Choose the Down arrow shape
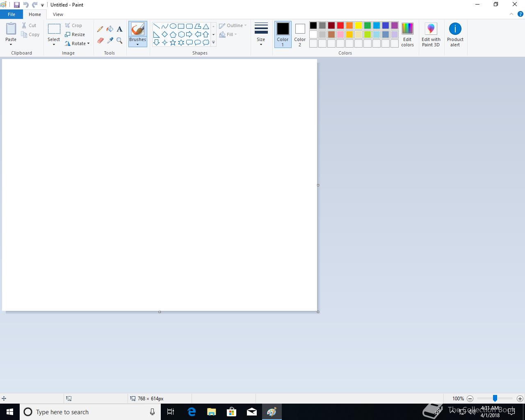The height and width of the screenshot is (420, 525). tap(156, 42)
